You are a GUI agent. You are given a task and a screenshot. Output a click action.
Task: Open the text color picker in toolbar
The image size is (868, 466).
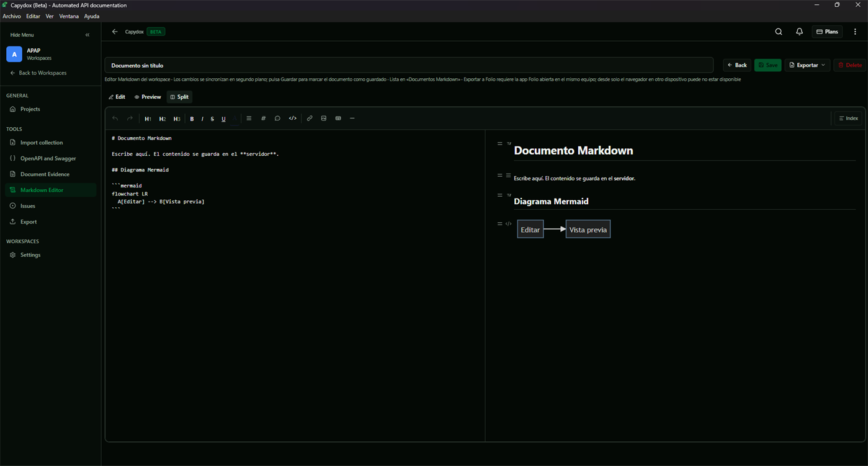(235, 119)
